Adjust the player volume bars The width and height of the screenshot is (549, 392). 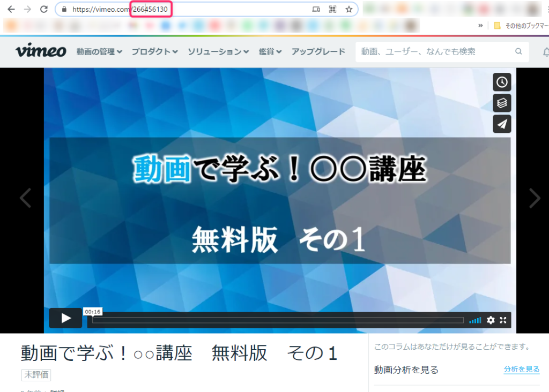coord(475,320)
